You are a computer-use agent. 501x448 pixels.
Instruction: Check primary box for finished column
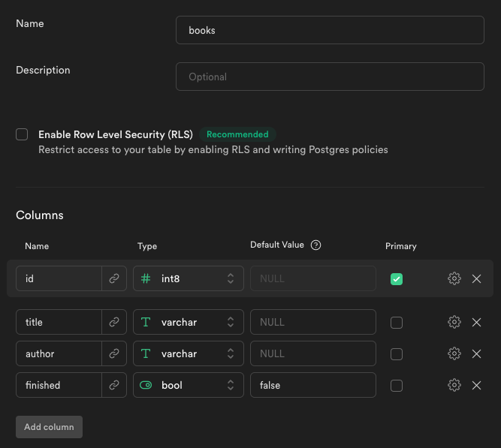tap(397, 386)
